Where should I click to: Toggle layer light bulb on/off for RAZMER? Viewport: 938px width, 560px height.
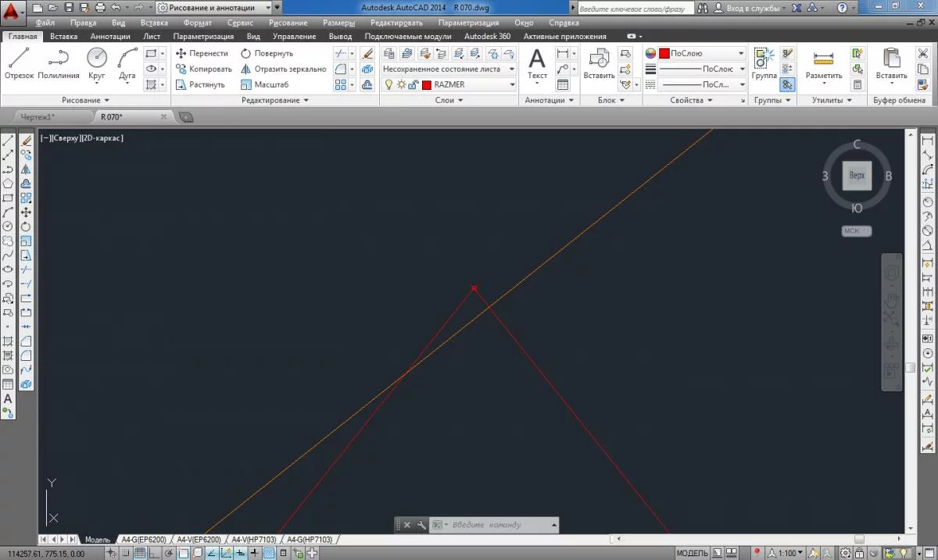click(388, 84)
